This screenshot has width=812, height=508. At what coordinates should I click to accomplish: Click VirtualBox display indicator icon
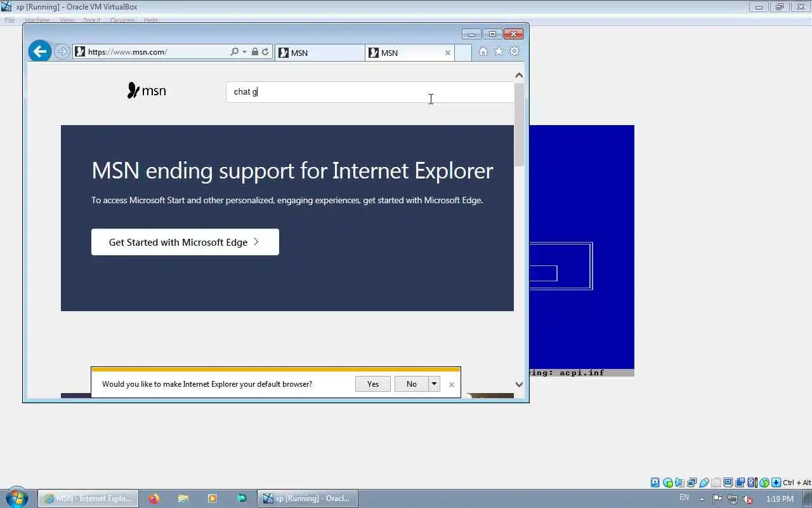(728, 483)
